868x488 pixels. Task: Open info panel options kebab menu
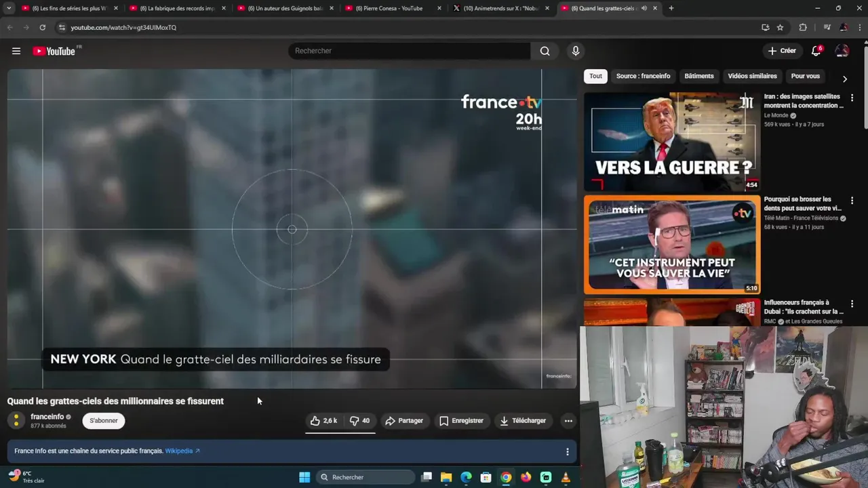tap(568, 451)
